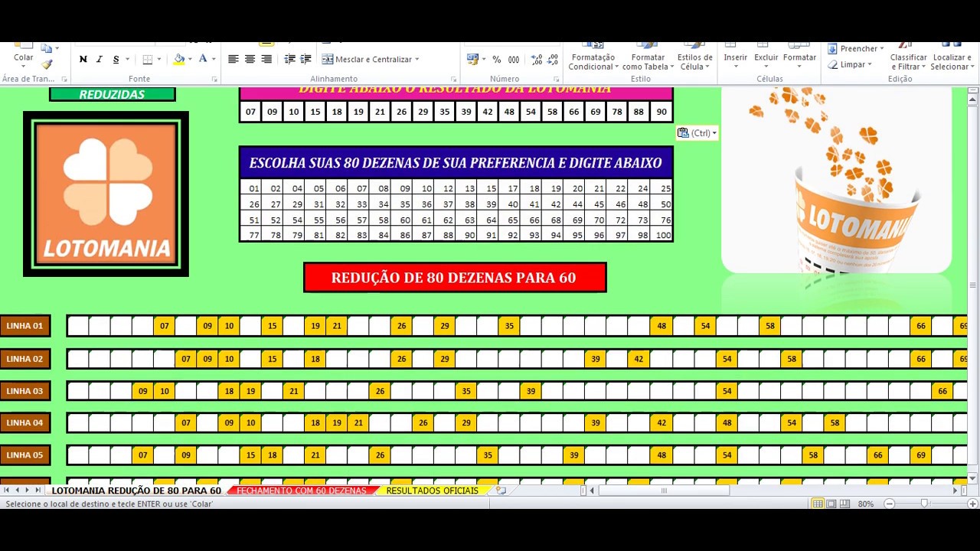The height and width of the screenshot is (551, 980).
Task: Open the Área de Transferência launcher
Action: [x=64, y=80]
